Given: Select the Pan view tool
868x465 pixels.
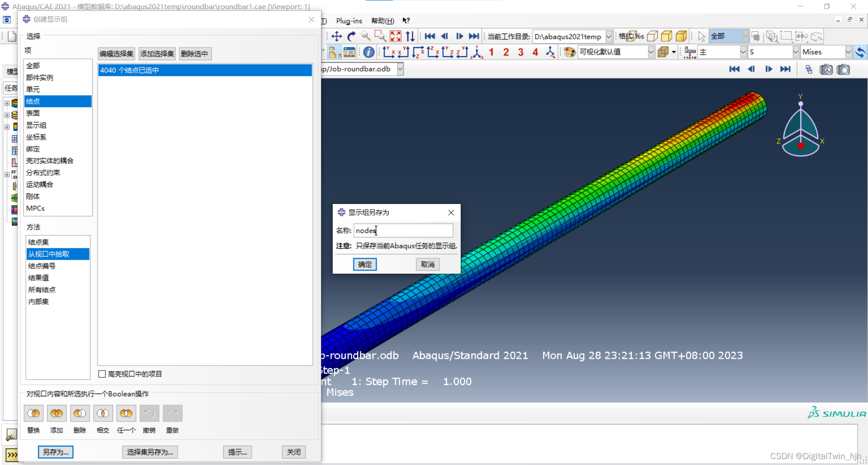Looking at the screenshot, I should pos(336,36).
